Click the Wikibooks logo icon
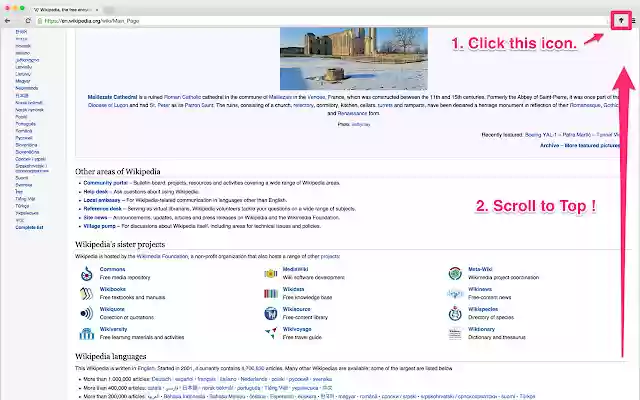Screen dimensions: 640x400 click(87, 293)
